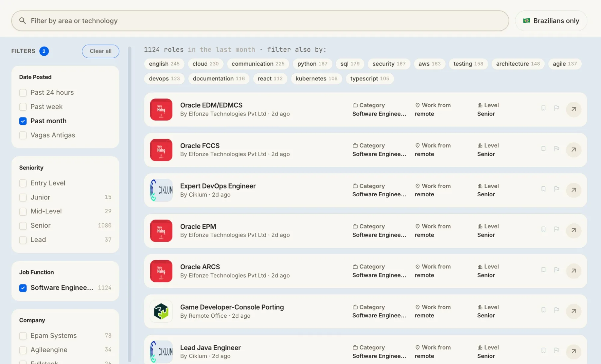
Task: Filter by the sql tag
Action: (350, 64)
